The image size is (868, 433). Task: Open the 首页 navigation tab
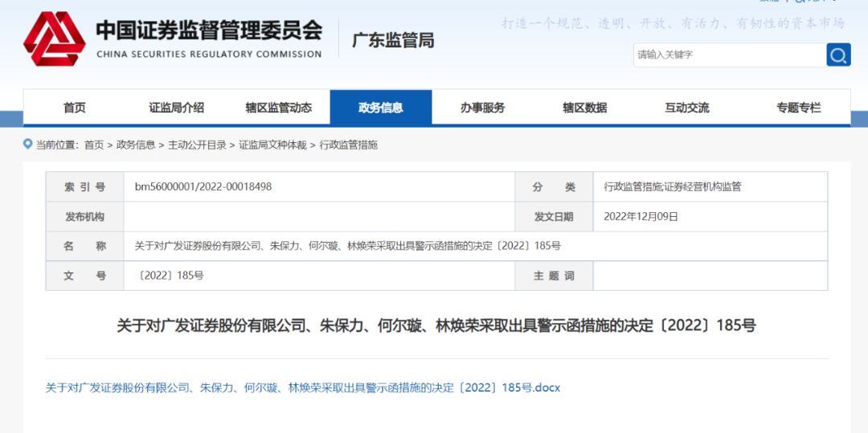tap(75, 108)
